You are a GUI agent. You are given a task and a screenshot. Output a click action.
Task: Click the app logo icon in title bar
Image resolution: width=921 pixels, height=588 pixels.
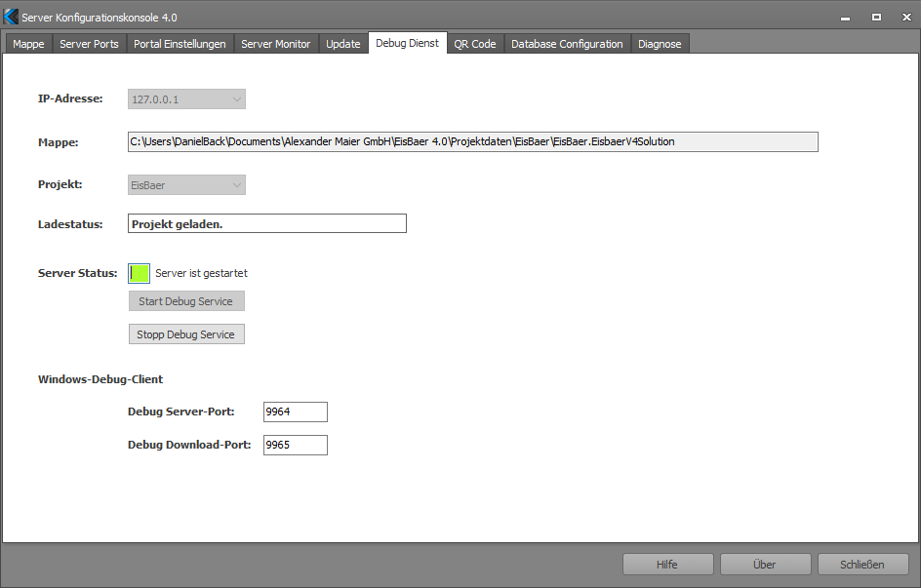[x=11, y=17]
